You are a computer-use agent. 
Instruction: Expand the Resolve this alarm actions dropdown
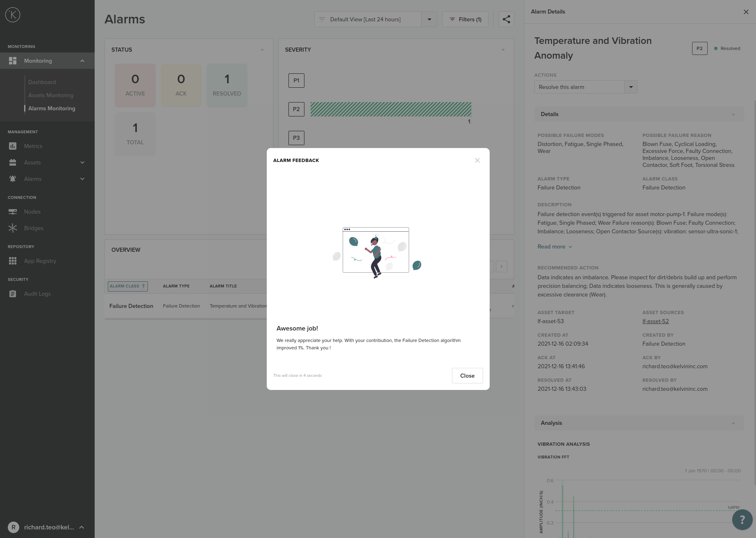631,87
